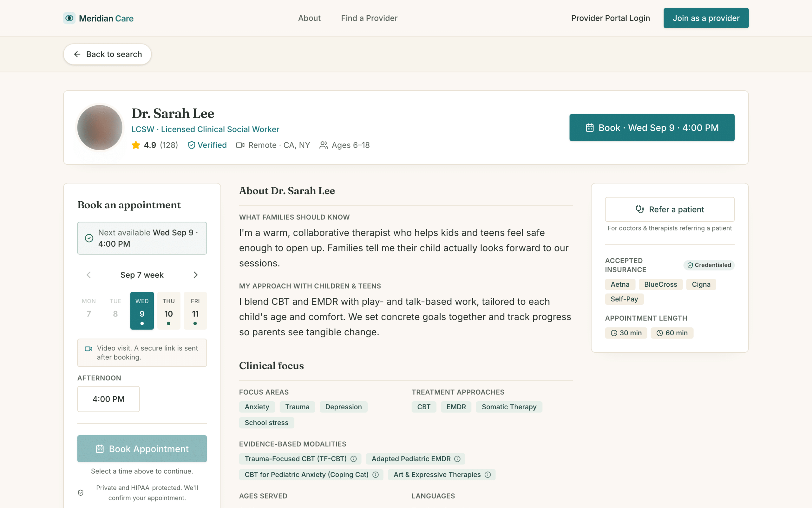
Task: Click the Aetna insurance chip
Action: click(620, 284)
